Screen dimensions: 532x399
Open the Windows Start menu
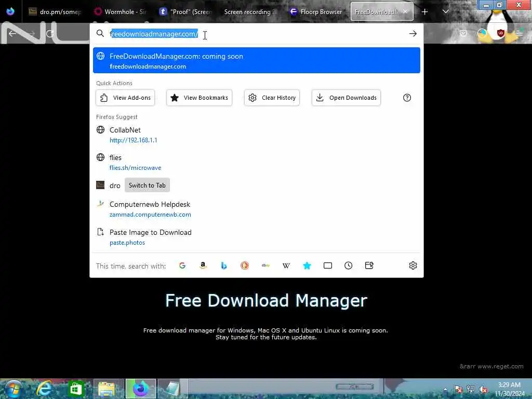[13, 389]
